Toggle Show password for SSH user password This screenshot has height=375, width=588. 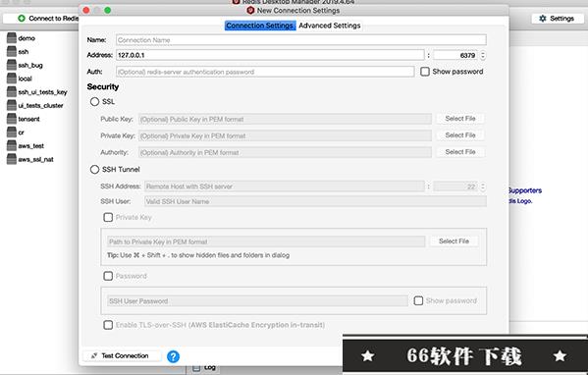coord(418,300)
